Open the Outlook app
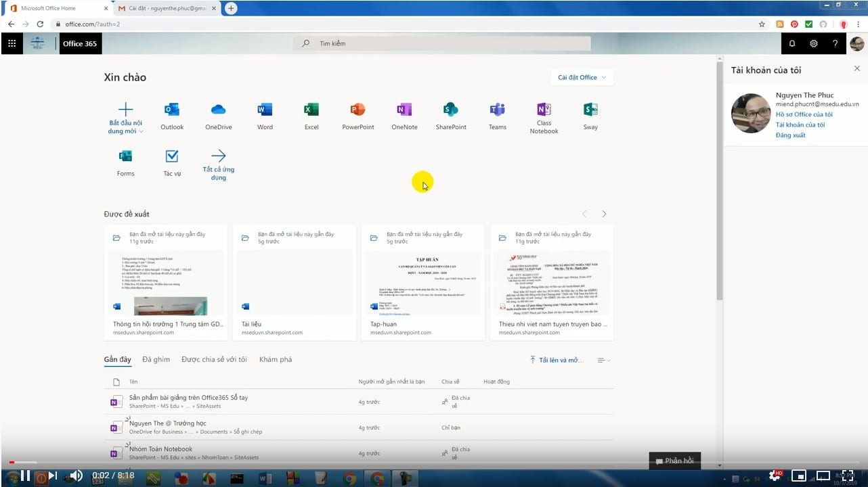 (x=172, y=116)
